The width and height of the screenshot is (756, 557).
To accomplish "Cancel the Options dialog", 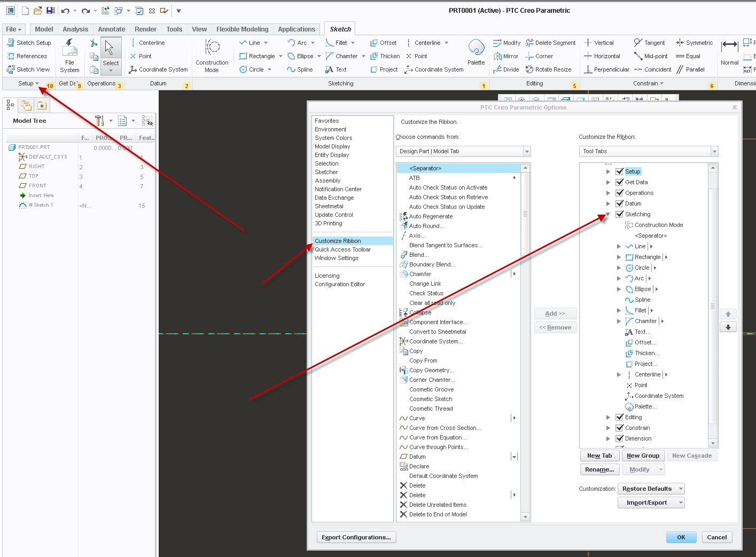I will click(716, 537).
